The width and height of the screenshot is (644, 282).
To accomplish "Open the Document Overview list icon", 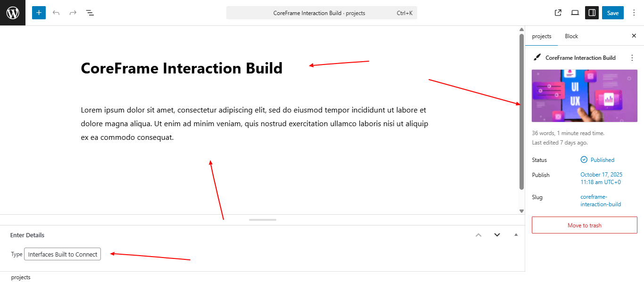I will click(90, 13).
